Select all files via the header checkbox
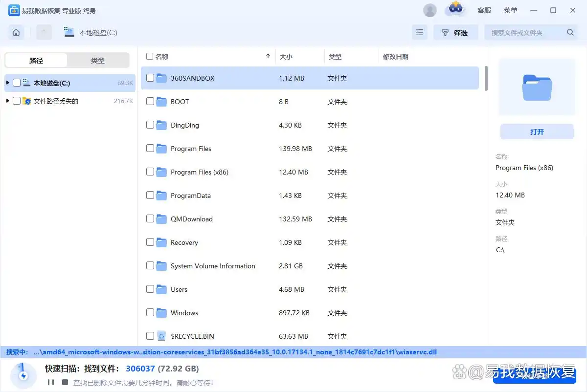 pos(150,56)
